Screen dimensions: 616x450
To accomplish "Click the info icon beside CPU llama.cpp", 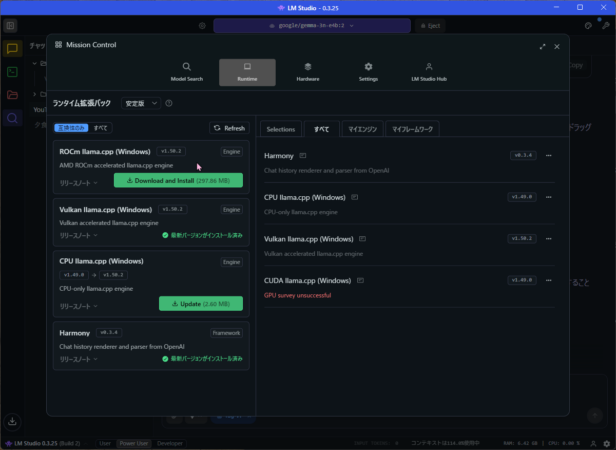I will [x=354, y=197].
